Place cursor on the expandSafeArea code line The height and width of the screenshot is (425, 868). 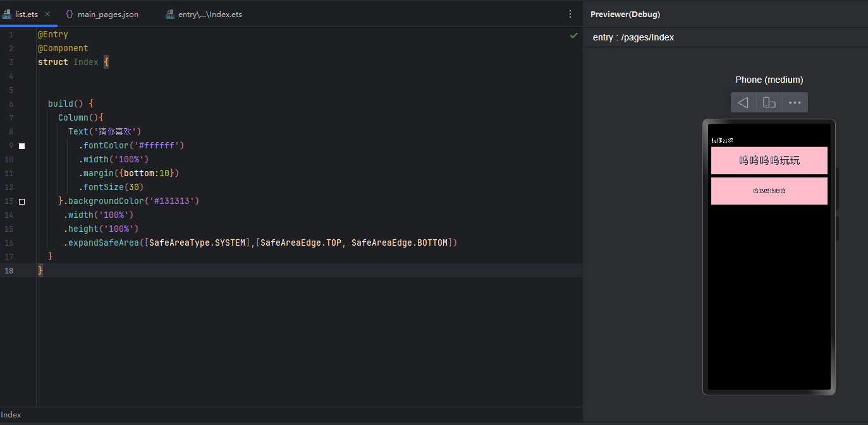pos(259,243)
